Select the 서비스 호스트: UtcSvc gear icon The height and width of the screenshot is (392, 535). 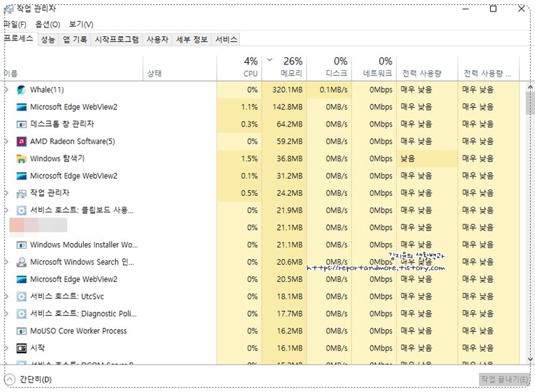(x=21, y=297)
